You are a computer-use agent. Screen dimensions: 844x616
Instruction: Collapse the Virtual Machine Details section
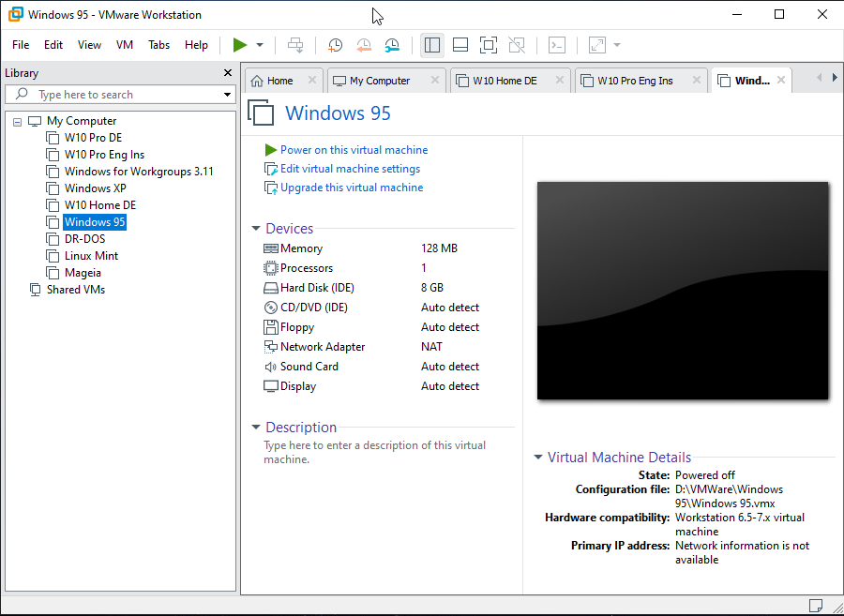[x=537, y=458]
